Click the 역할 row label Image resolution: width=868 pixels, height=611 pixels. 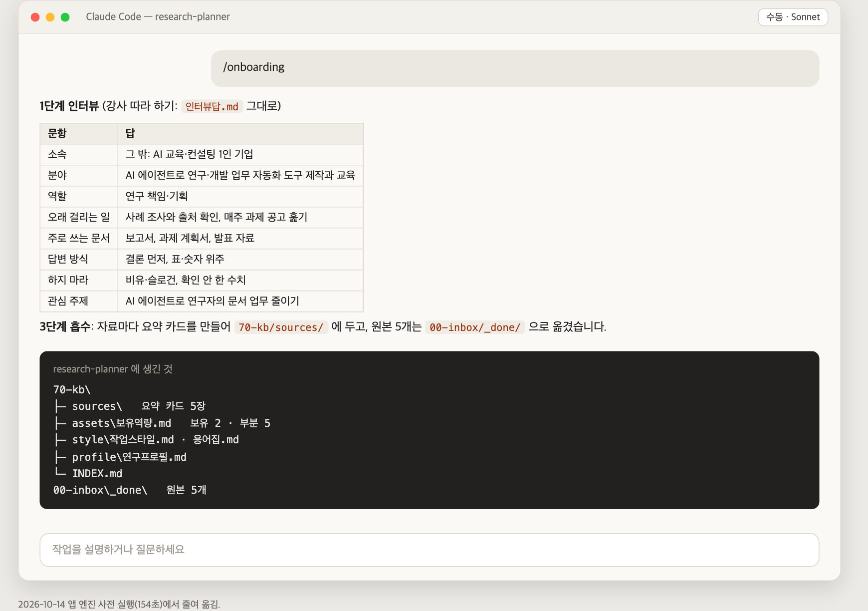click(x=79, y=196)
